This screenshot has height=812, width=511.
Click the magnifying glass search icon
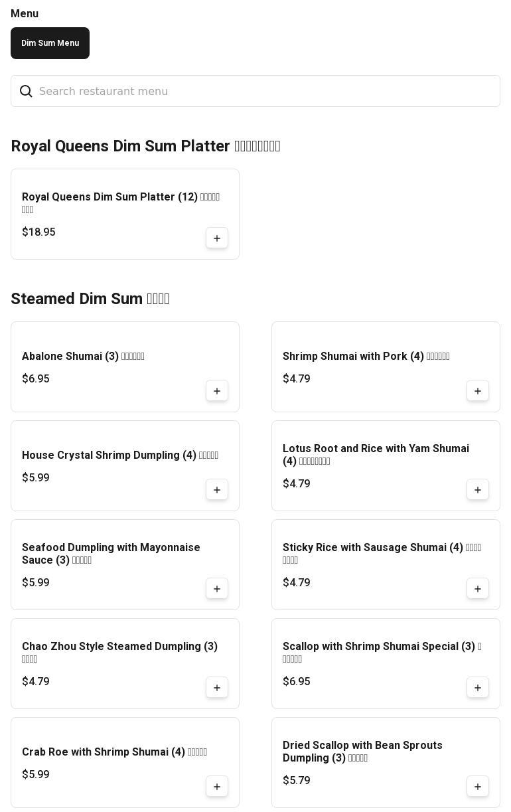[x=26, y=91]
